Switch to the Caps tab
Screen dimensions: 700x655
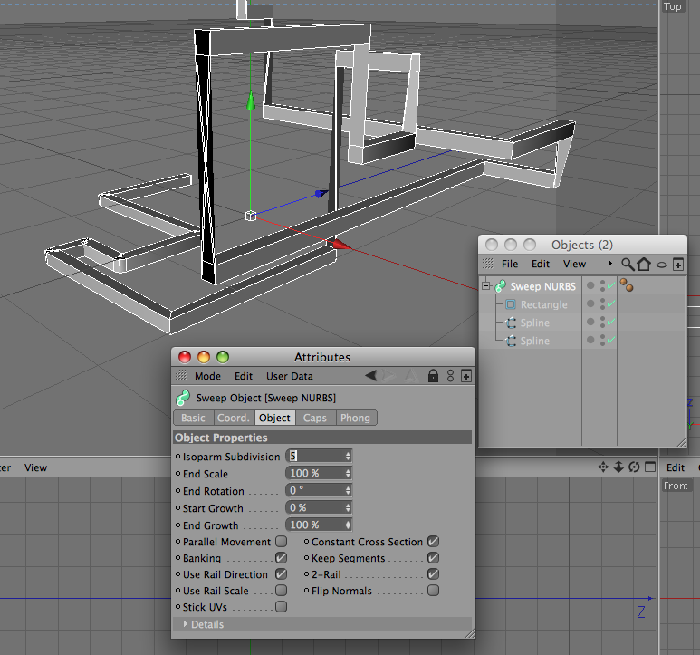[315, 418]
